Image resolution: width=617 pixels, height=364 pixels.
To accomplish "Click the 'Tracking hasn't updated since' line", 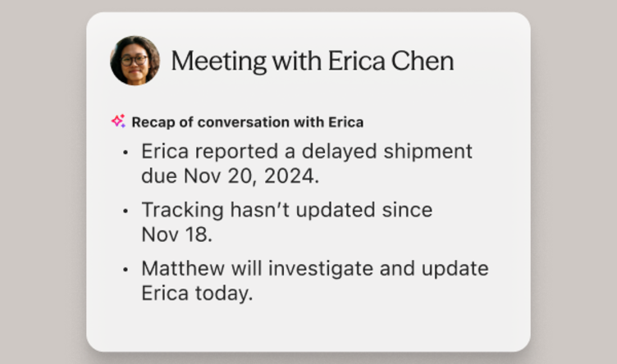I will pyautogui.click(x=287, y=210).
